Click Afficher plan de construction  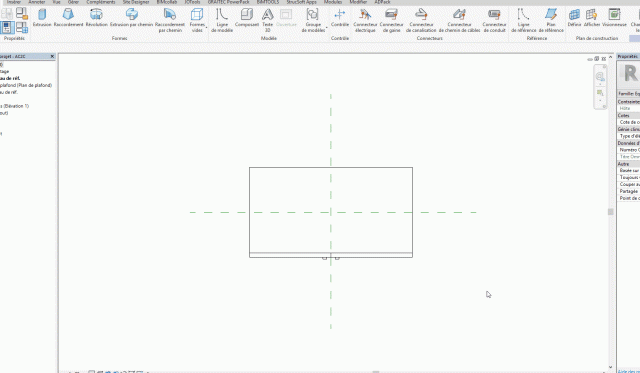[x=592, y=18]
